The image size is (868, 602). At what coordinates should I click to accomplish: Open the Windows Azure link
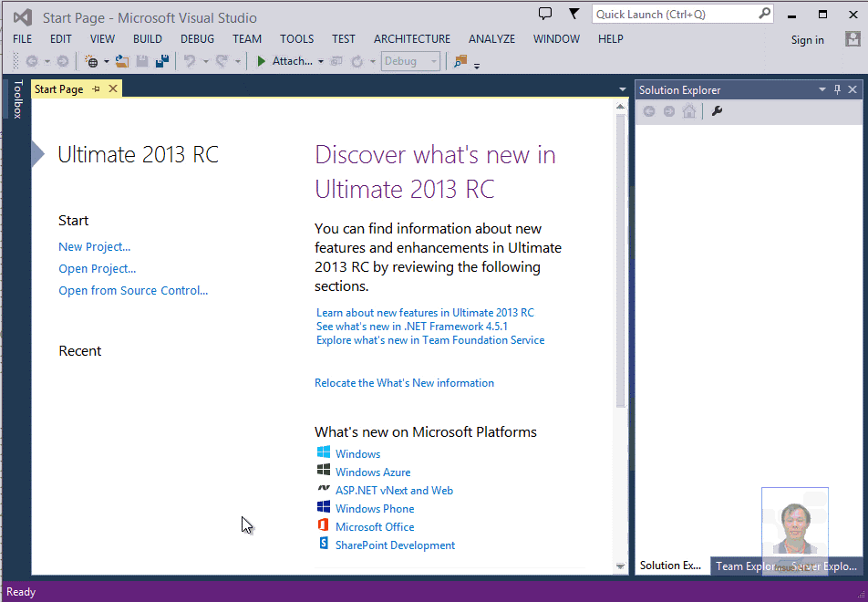point(373,472)
